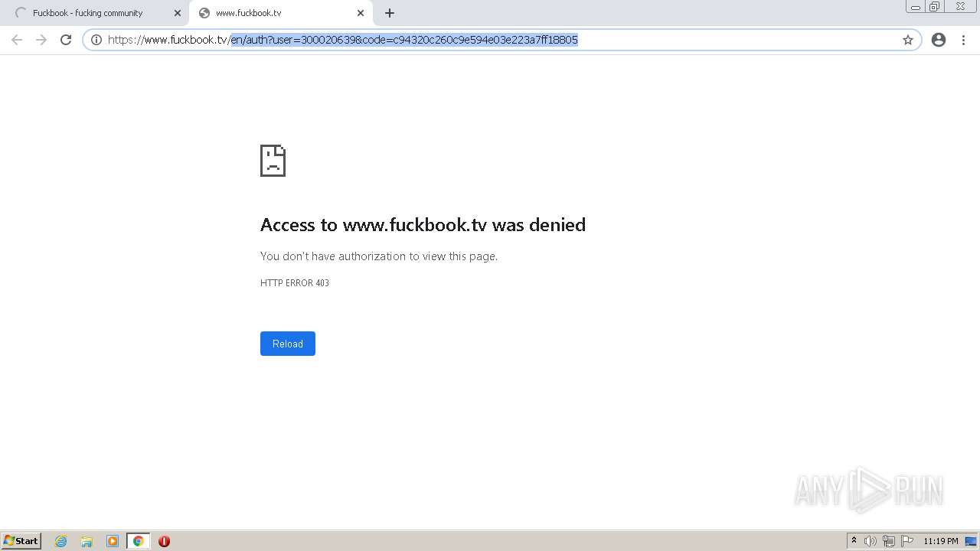Image resolution: width=980 pixels, height=551 pixels.
Task: Click the Action Center flag icon
Action: pyautogui.click(x=907, y=541)
